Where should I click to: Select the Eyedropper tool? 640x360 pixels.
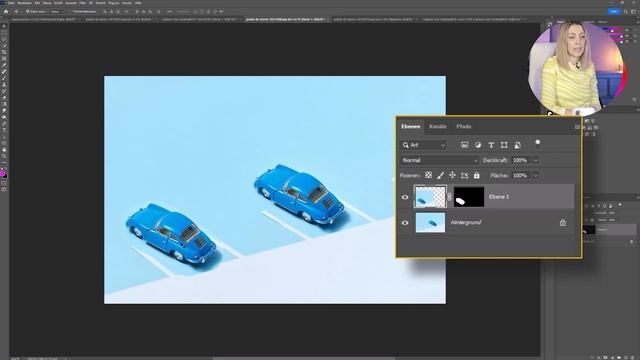click(x=4, y=65)
